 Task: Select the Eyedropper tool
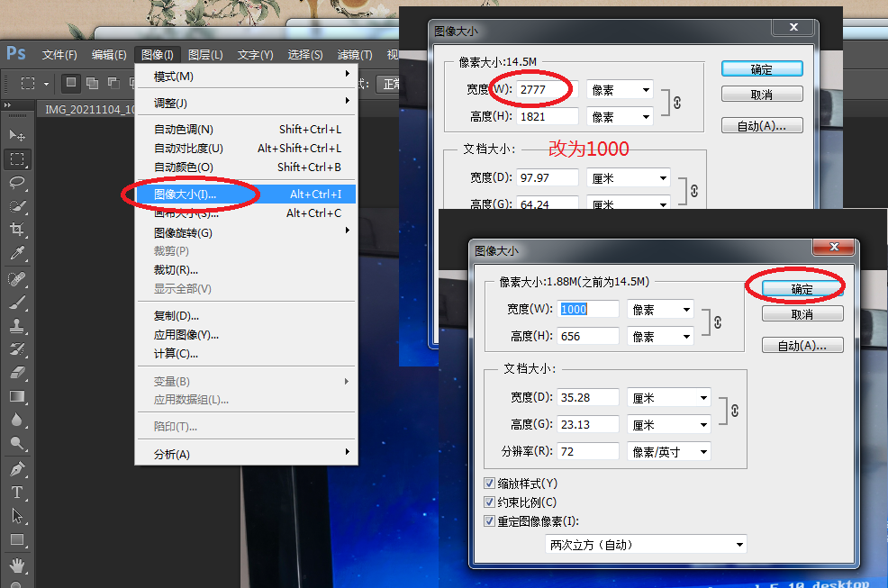pos(17,253)
